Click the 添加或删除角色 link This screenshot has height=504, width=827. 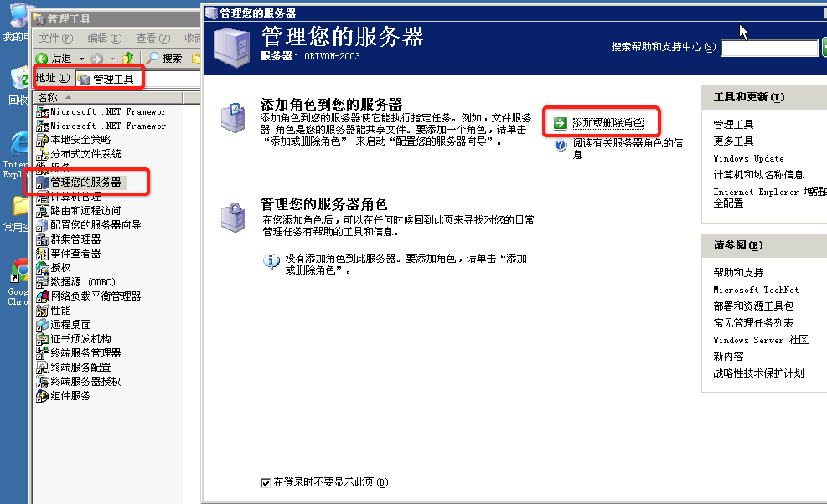point(607,123)
